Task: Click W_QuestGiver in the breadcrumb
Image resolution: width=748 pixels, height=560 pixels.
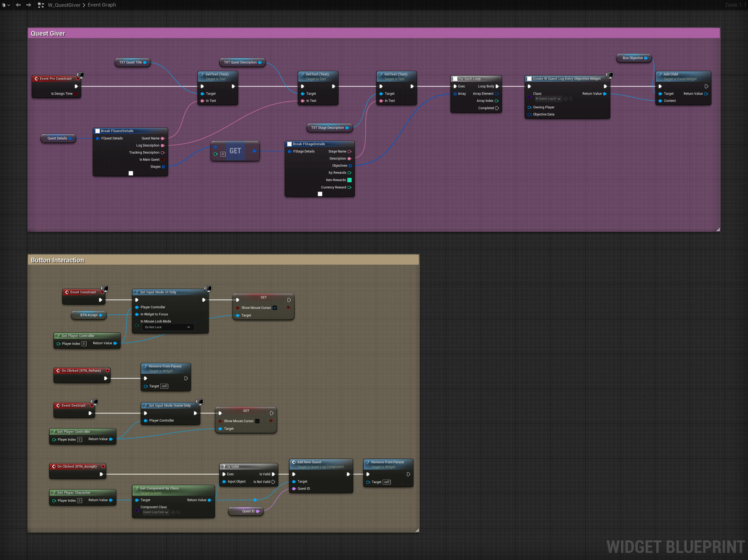Action: (x=64, y=5)
